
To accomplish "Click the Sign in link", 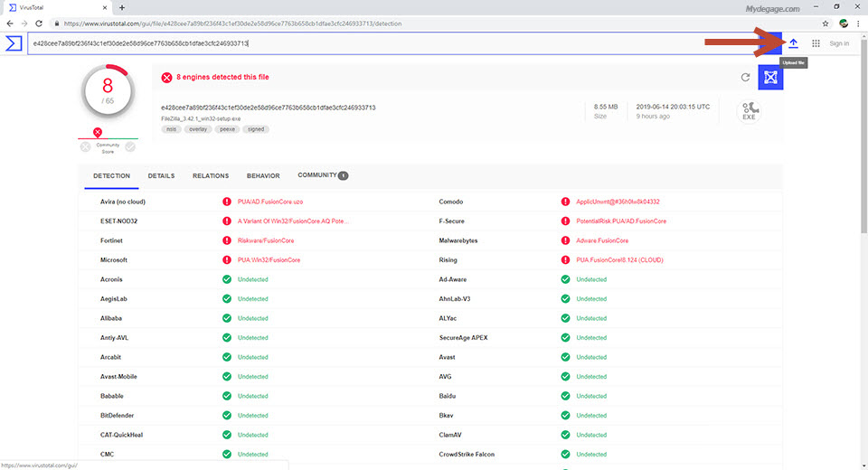I will pyautogui.click(x=839, y=43).
